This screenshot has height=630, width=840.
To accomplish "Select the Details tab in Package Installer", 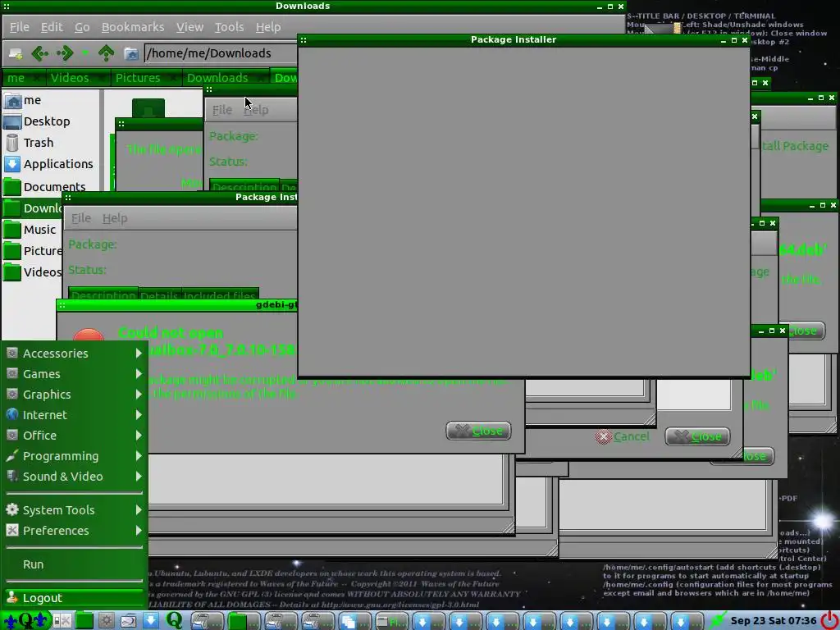I will tap(159, 295).
